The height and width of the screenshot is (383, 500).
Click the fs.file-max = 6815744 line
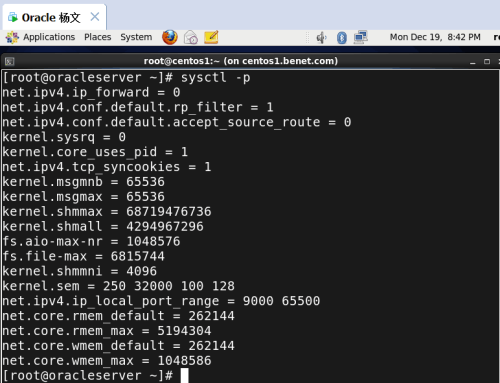(x=83, y=256)
